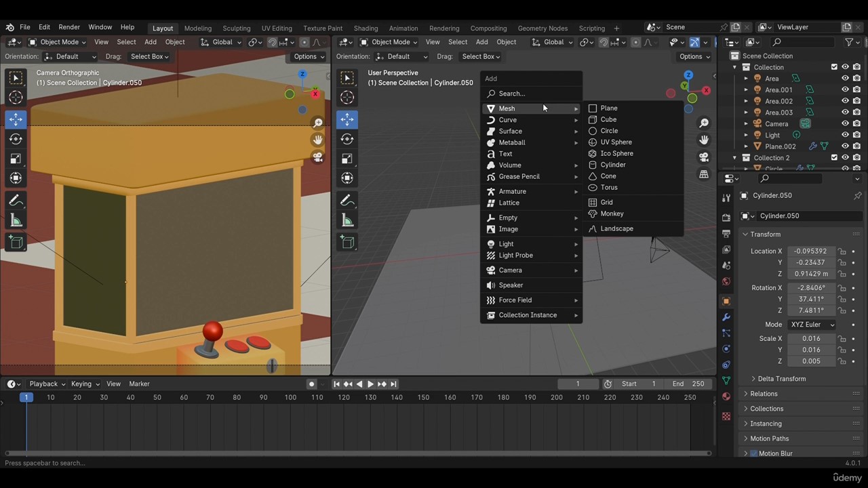This screenshot has width=868, height=488.
Task: Click Scale X value field
Action: tap(810, 339)
